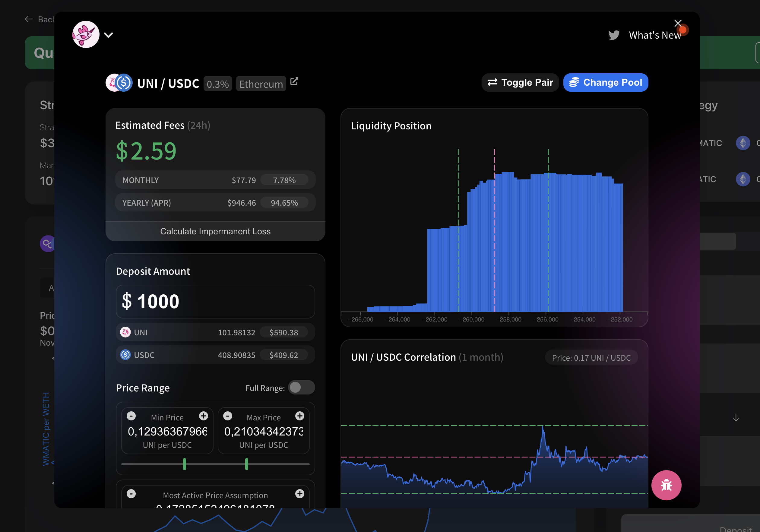Increase Min Price with plus icon
The image size is (760, 532).
204,416
